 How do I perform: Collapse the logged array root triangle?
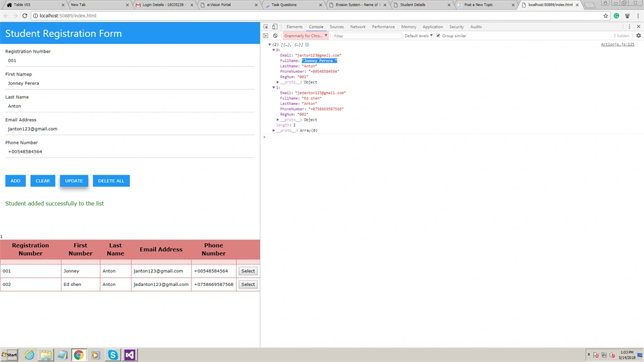click(x=269, y=45)
